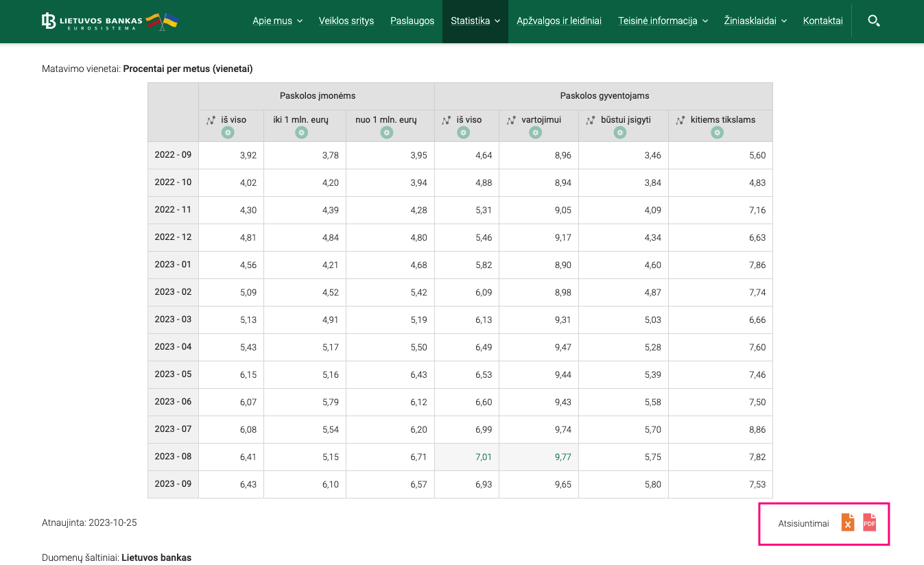Open the chart icon beside vartojimui column
924x565 pixels.
tap(511, 120)
